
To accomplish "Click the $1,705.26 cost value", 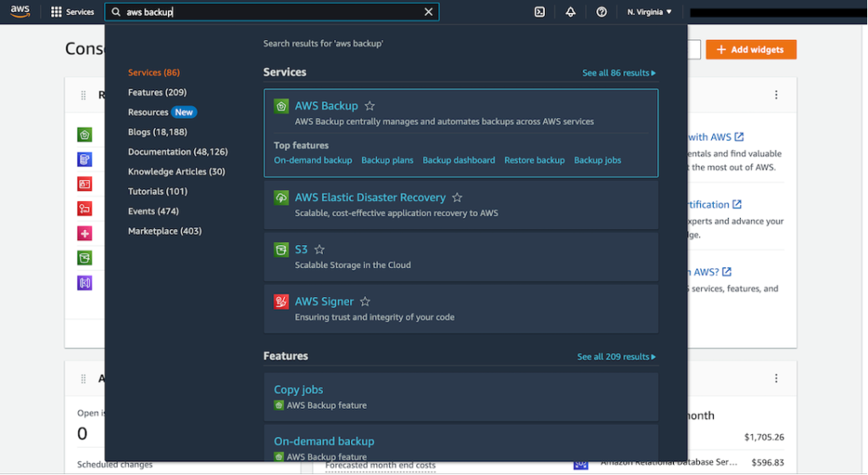I will tap(764, 438).
